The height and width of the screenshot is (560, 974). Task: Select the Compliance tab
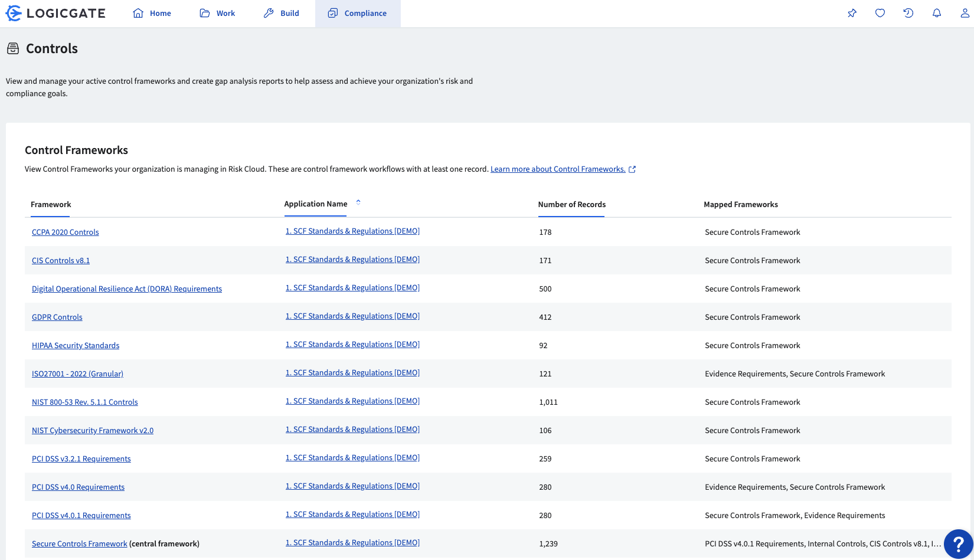(358, 13)
